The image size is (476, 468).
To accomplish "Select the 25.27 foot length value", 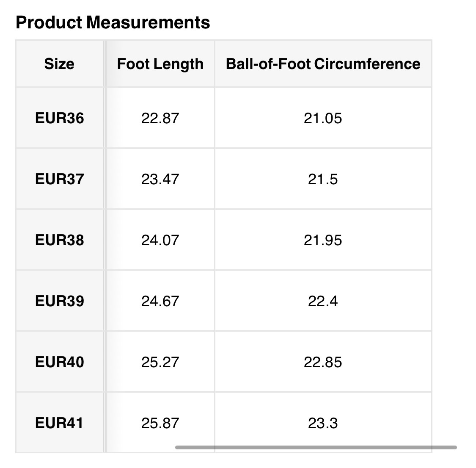I will [x=160, y=362].
